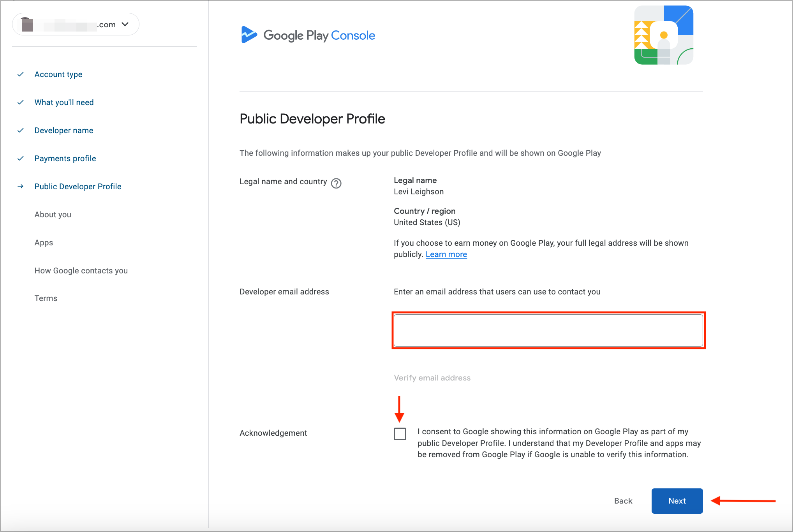793x532 pixels.
Task: Click the Next button
Action: pyautogui.click(x=677, y=501)
